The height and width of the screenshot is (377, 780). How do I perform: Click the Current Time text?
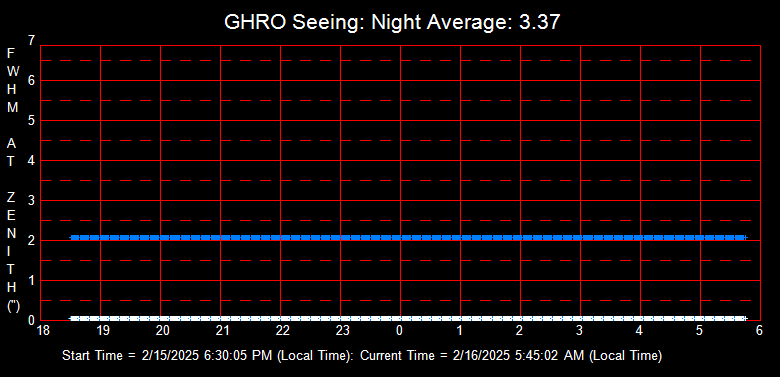coord(511,356)
